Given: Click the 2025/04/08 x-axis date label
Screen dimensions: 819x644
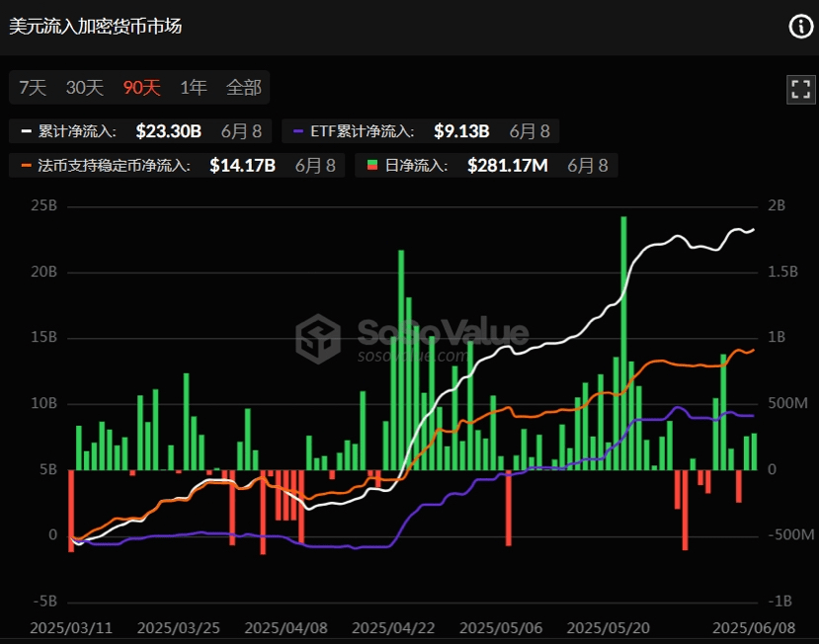Looking at the screenshot, I should point(286,628).
